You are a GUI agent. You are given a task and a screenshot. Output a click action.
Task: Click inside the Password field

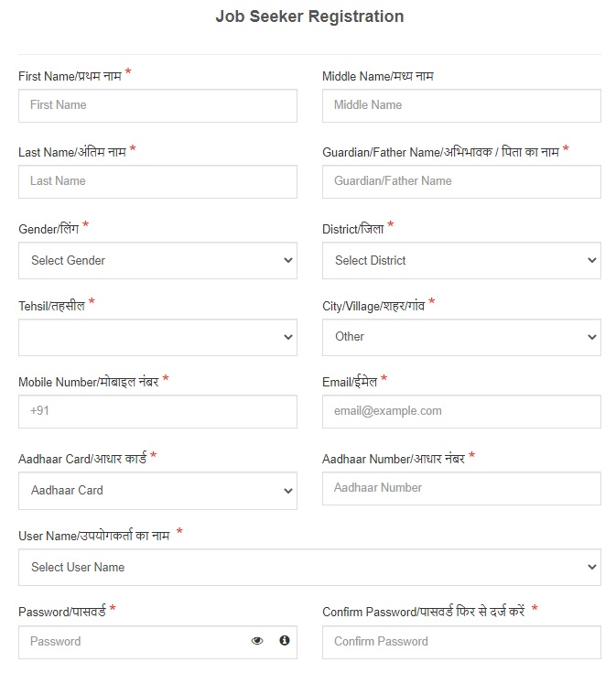click(x=133, y=642)
